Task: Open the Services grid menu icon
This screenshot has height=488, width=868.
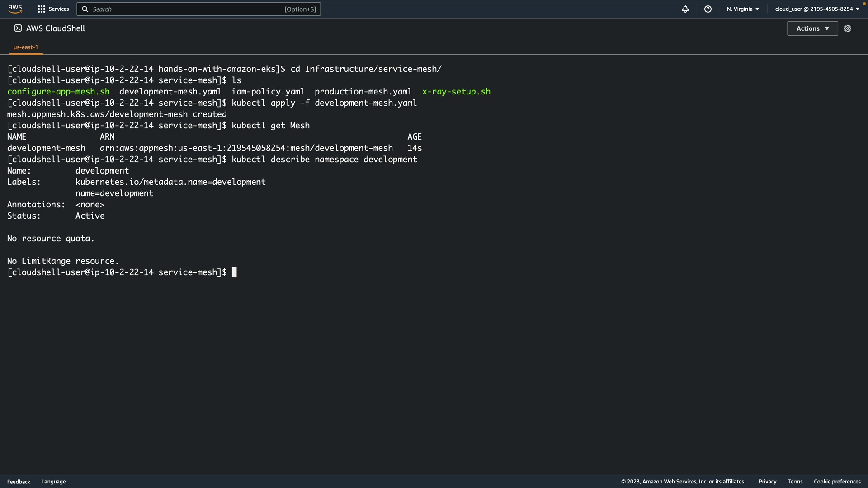Action: click(41, 9)
